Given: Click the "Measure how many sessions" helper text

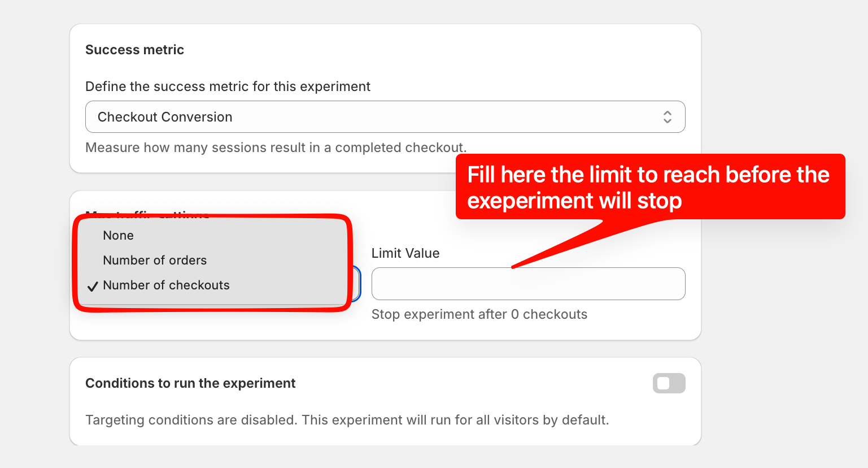Looking at the screenshot, I should point(276,148).
